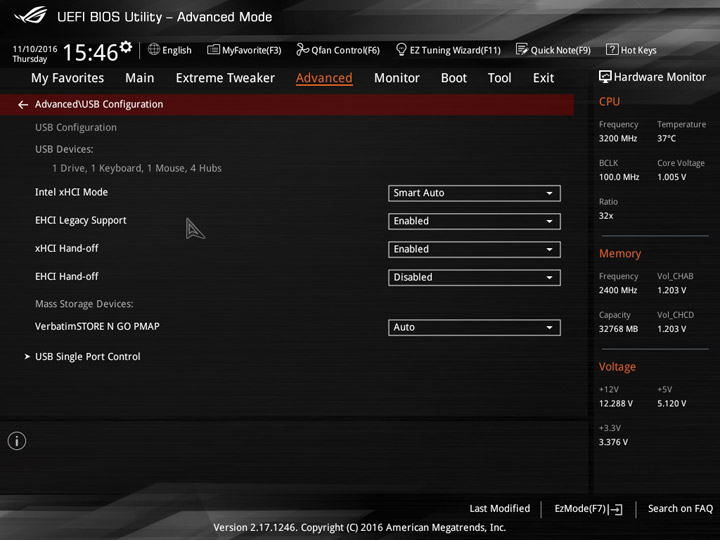Click the Hot Keys question mark icon
The width and height of the screenshot is (720, 540).
pyautogui.click(x=612, y=49)
